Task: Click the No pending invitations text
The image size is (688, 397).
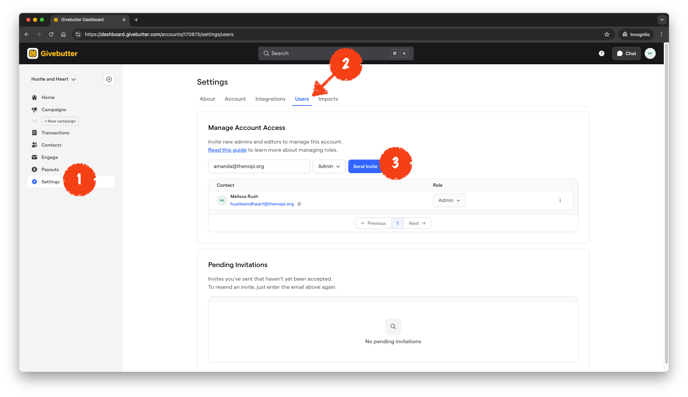Action: 393,341
